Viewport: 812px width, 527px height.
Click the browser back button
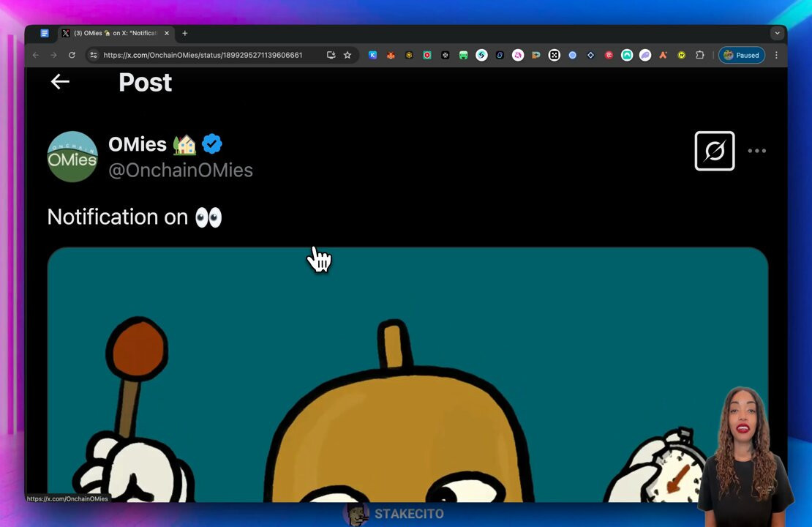[x=36, y=55]
